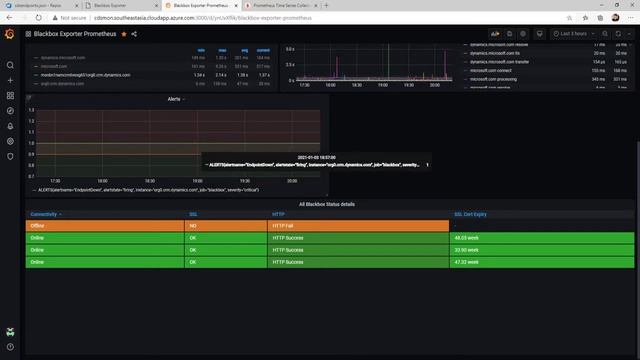This screenshot has width=640, height=360.
Task: Open the Alerts panel title menu
Action: click(x=176, y=99)
